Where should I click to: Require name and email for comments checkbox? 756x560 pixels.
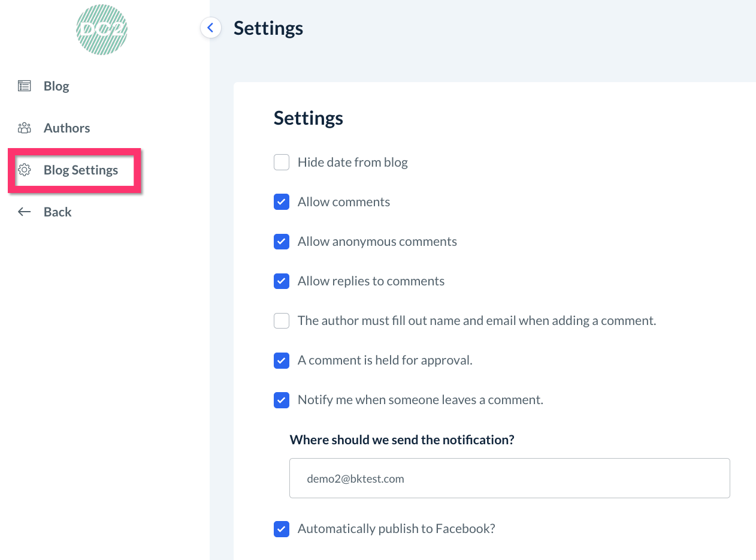click(x=282, y=321)
